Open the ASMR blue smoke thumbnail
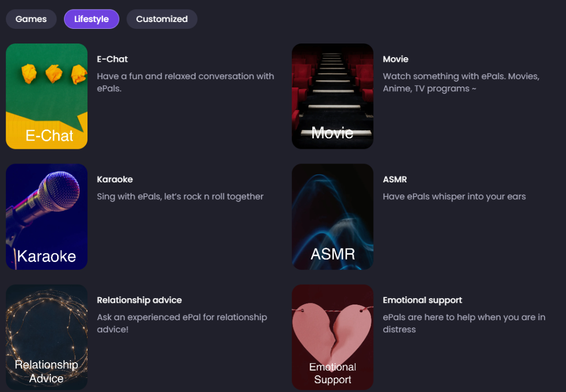The height and width of the screenshot is (392, 566). [x=332, y=216]
